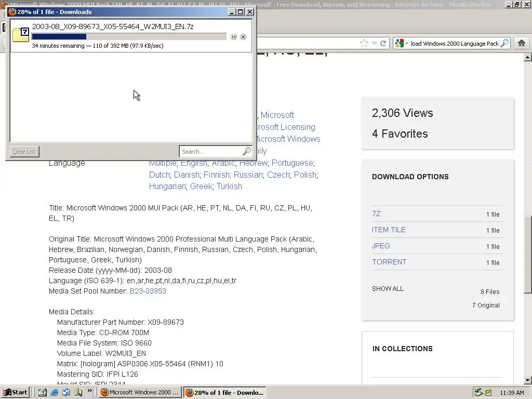
Task: Click the magnifier in Downloads search box
Action: pos(247,151)
